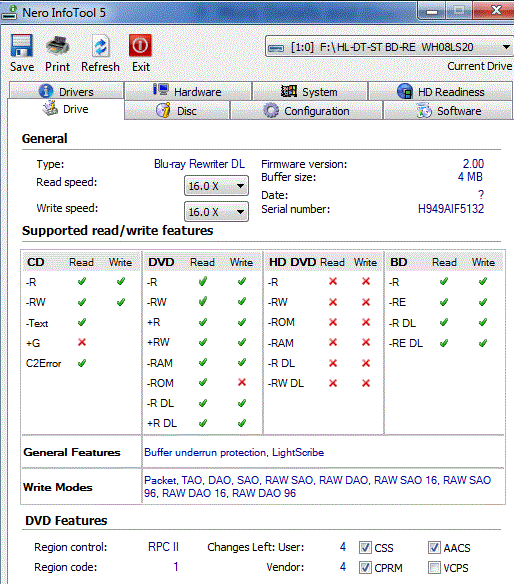Enable the VCPS checkbox
Viewport: 514px width, 584px height.
(434, 568)
